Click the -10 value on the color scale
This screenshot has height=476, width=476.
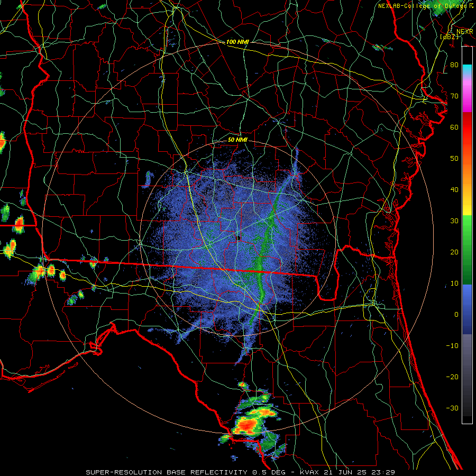coord(452,345)
